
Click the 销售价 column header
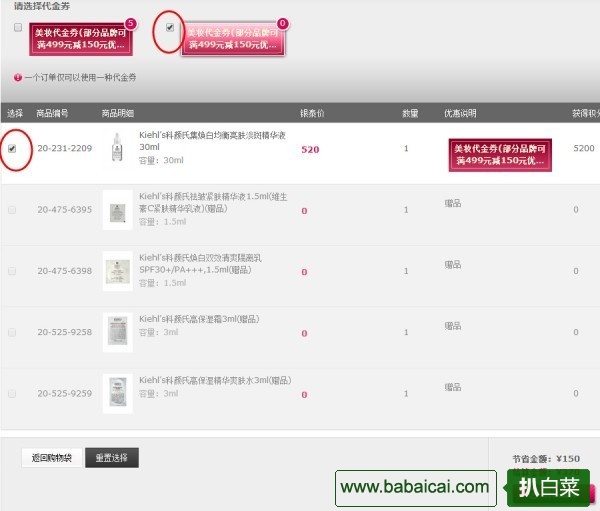pos(312,113)
